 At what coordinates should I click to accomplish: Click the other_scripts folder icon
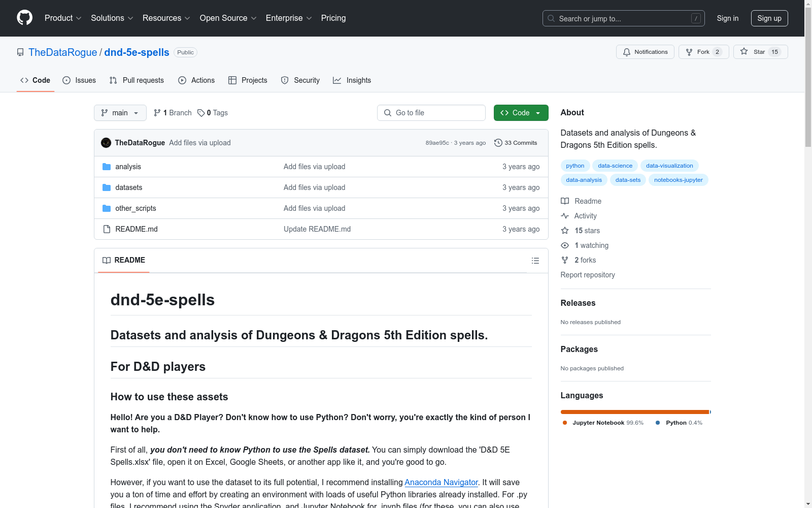tap(107, 208)
